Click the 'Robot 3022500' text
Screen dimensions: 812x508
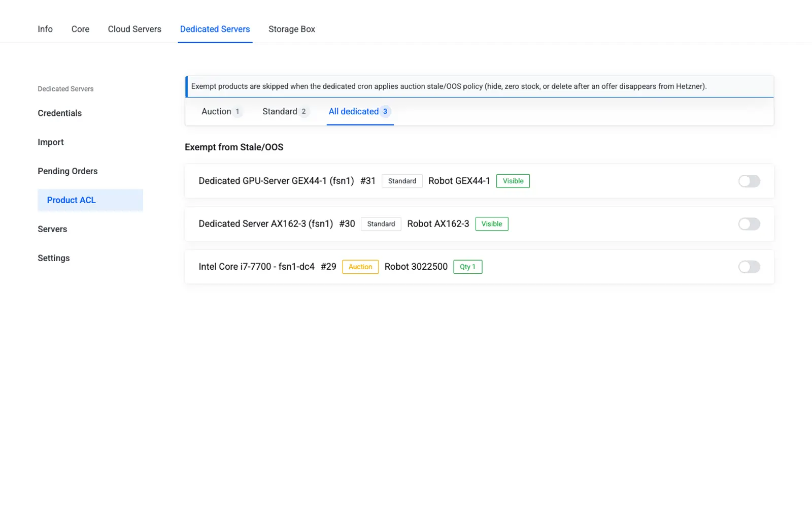coord(416,267)
